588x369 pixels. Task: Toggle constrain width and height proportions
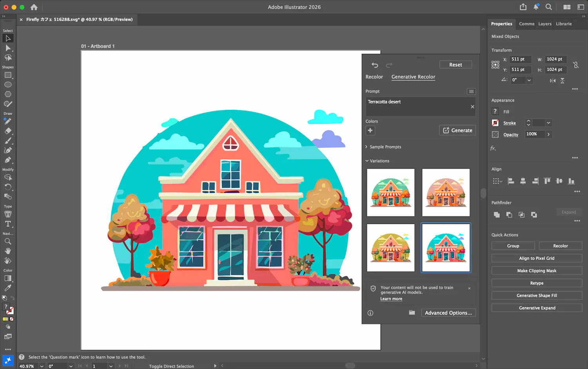[x=575, y=65]
